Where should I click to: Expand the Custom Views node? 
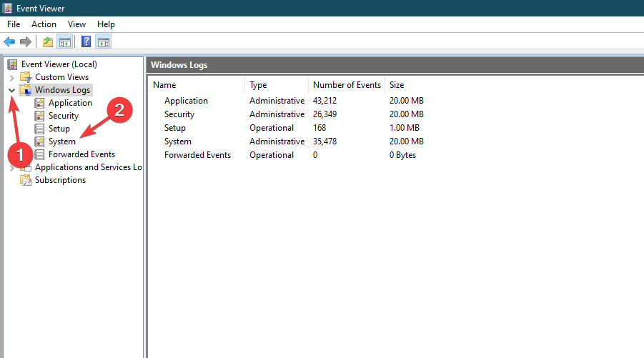[x=11, y=78]
